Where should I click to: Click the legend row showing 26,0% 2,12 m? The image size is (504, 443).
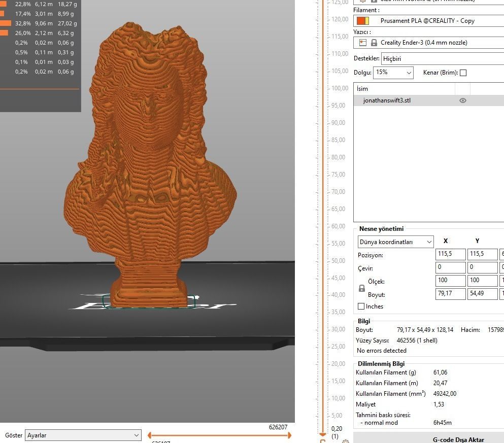[x=39, y=33]
